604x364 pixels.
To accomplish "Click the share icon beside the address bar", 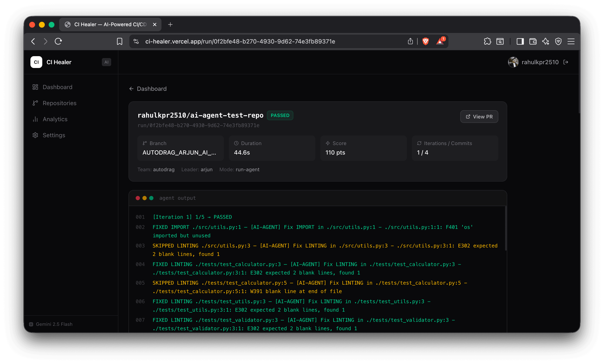I will coord(410,41).
